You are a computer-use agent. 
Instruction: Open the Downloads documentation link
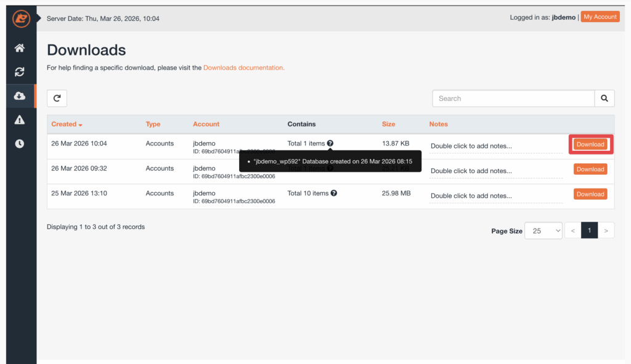coord(243,68)
